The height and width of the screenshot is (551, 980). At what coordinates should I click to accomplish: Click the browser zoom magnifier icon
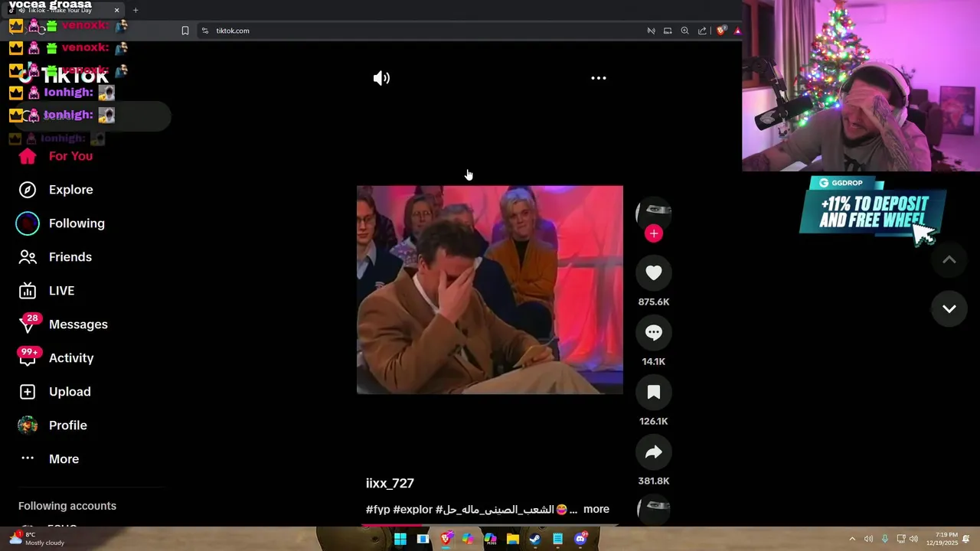[685, 31]
